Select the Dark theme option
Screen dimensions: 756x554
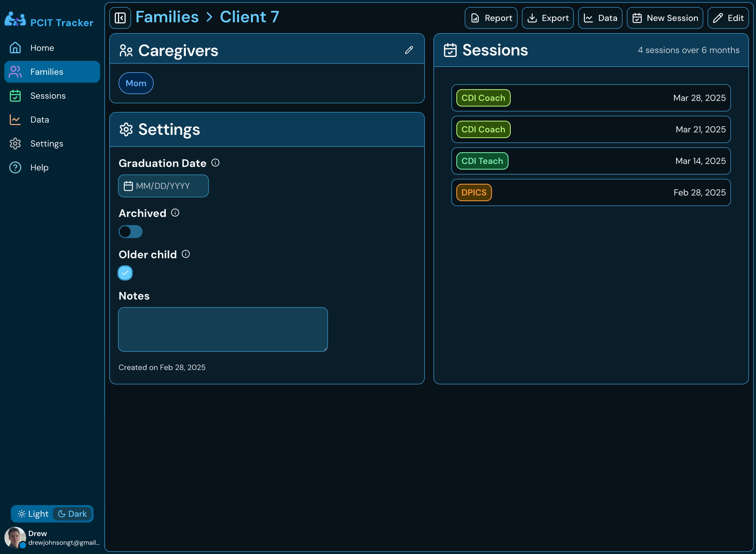pyautogui.click(x=72, y=514)
